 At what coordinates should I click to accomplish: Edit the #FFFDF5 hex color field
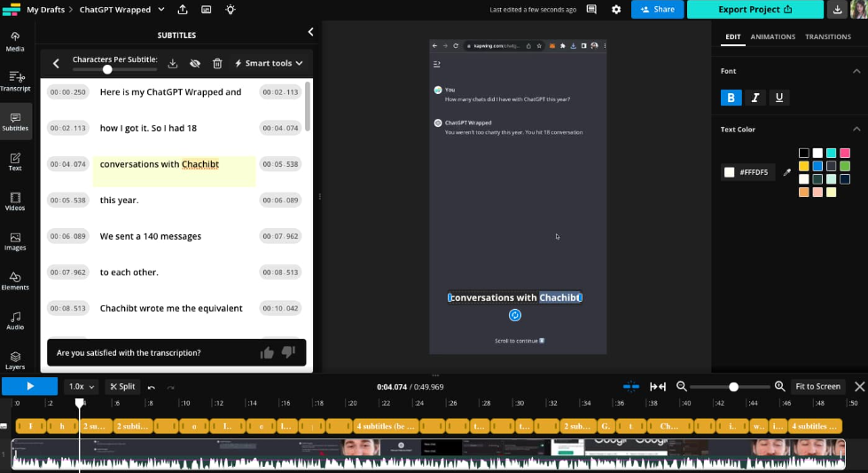pyautogui.click(x=754, y=172)
